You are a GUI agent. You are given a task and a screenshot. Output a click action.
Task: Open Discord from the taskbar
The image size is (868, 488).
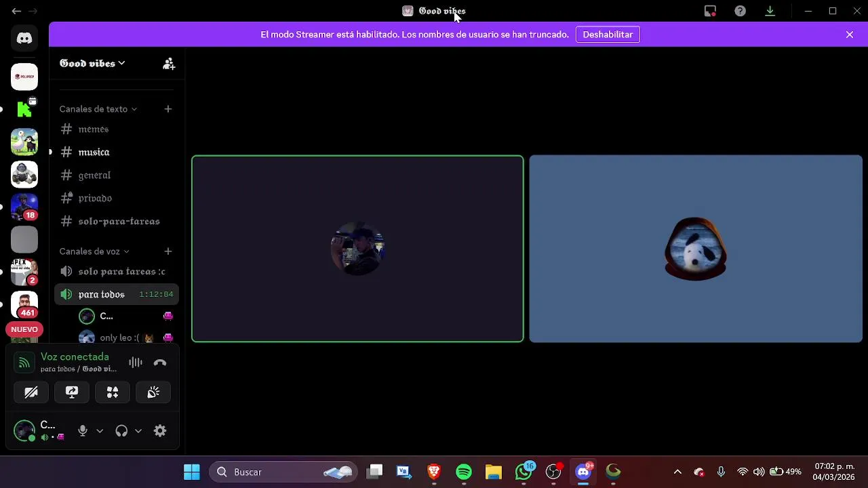(583, 472)
